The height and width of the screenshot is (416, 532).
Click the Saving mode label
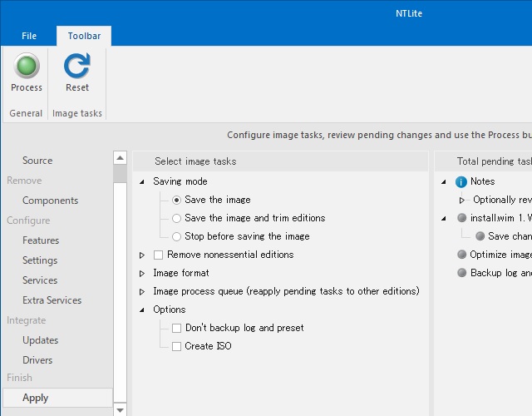(x=180, y=181)
